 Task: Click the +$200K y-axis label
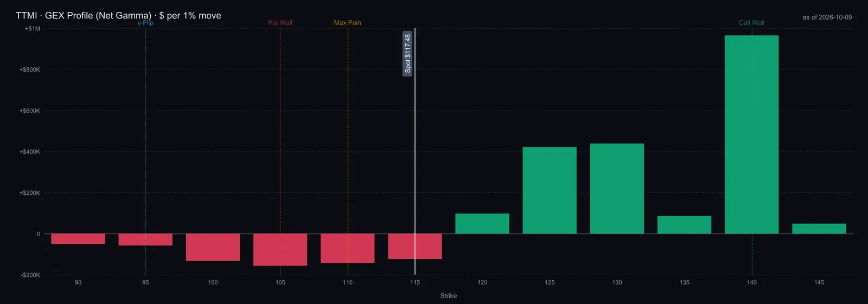[x=30, y=193]
